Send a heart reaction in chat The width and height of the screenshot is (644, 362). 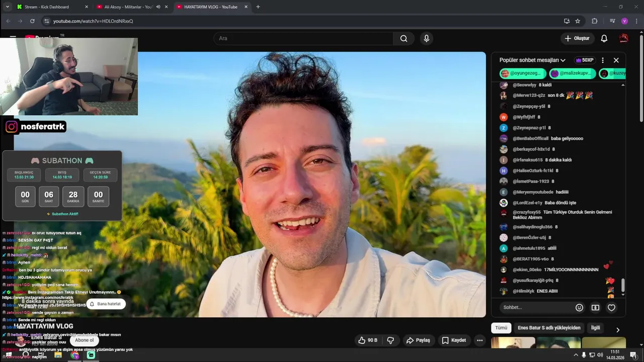click(x=611, y=308)
